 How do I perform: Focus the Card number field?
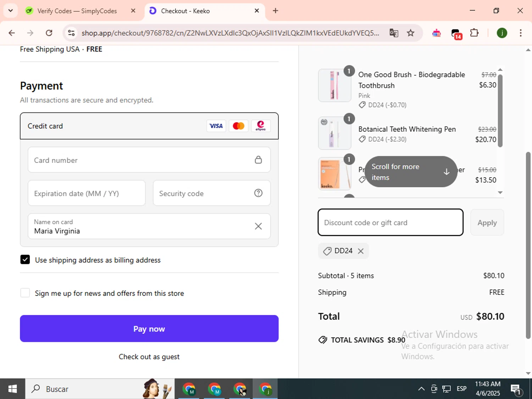click(149, 160)
